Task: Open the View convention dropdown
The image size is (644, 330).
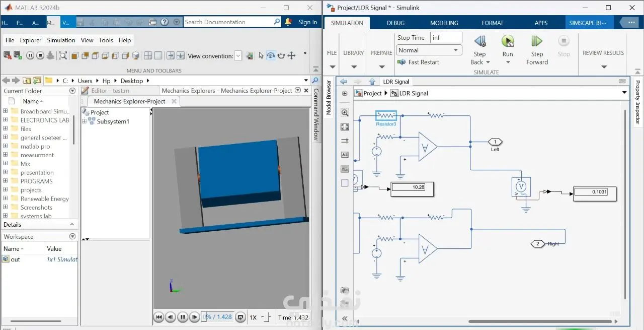Action: (238, 56)
